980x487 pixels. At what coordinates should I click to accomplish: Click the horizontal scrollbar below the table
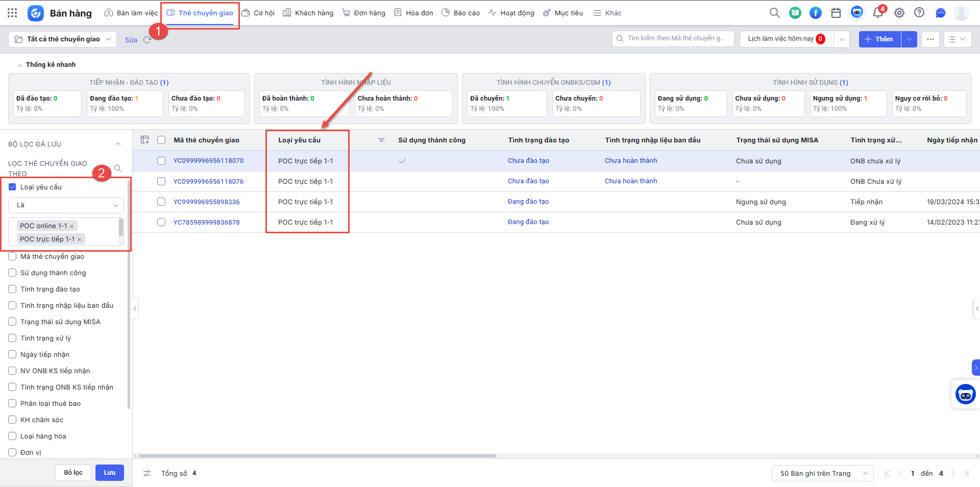316,455
